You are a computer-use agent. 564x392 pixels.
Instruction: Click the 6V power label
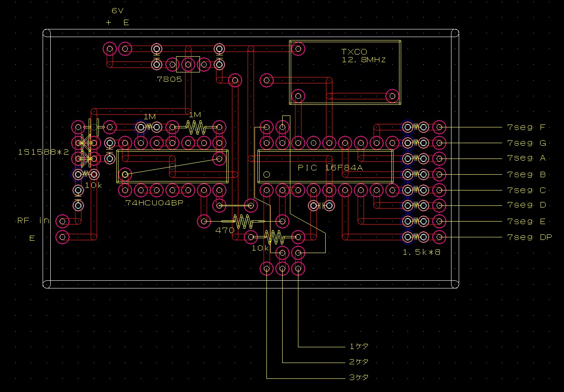pos(118,10)
